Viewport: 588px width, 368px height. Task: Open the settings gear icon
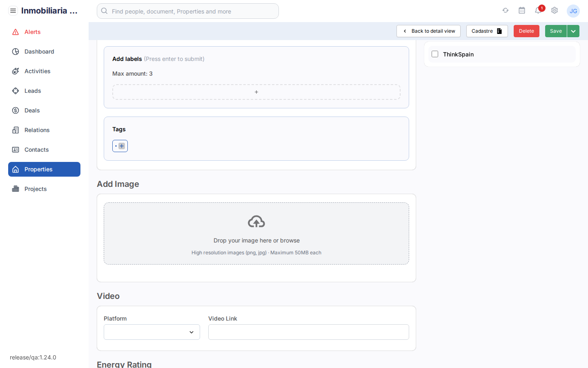(555, 11)
